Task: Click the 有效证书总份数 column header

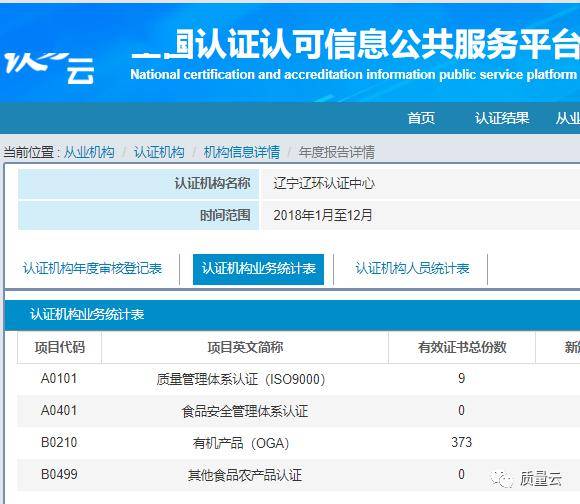Action: [462, 347]
